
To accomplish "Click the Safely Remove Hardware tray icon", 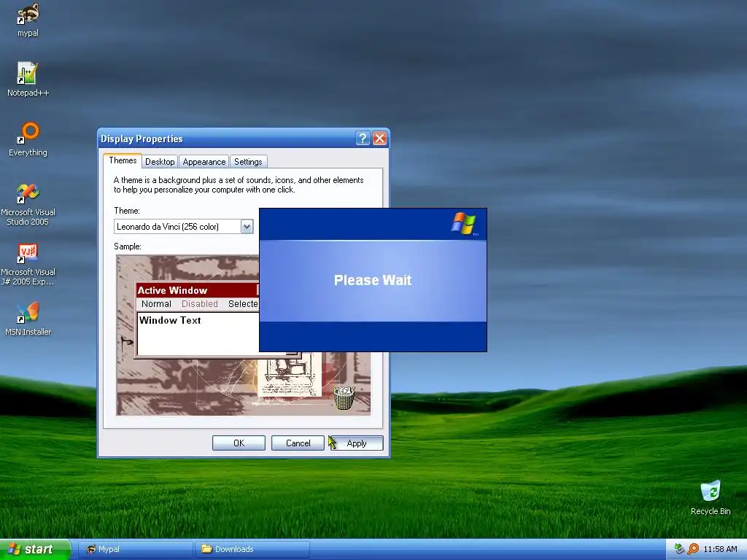I will tap(679, 549).
